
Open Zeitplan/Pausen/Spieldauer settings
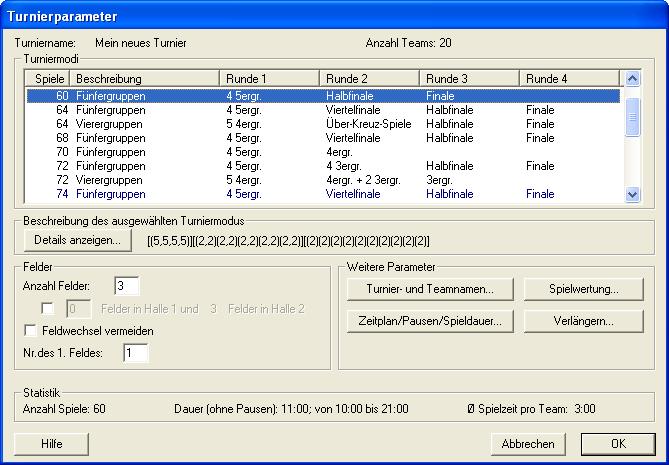431,322
